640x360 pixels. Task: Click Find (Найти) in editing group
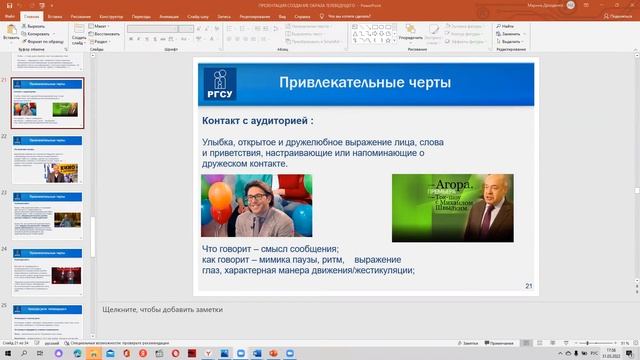[505, 26]
